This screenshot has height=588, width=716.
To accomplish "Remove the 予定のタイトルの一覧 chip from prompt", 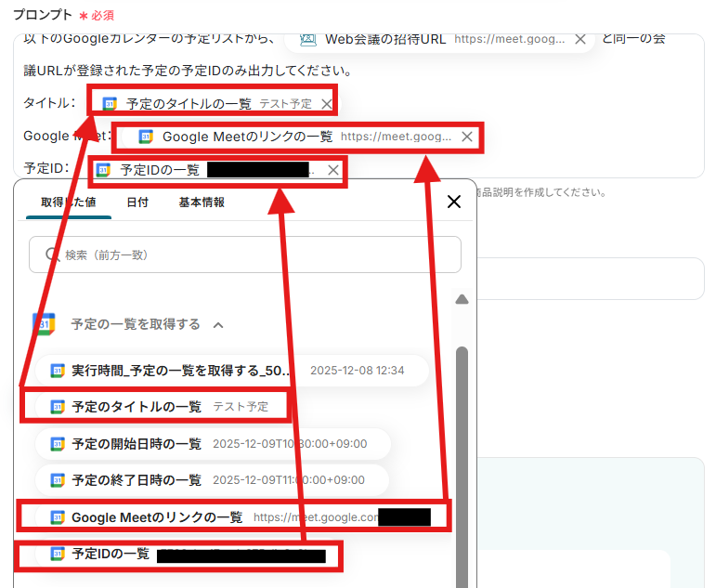I will tap(326, 104).
